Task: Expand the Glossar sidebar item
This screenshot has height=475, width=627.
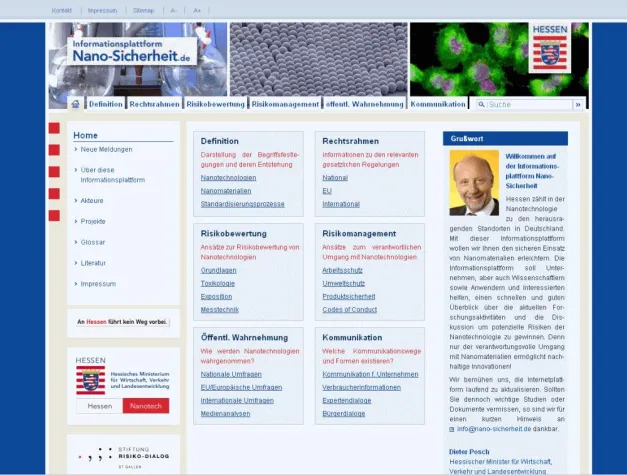Action: coord(93,242)
